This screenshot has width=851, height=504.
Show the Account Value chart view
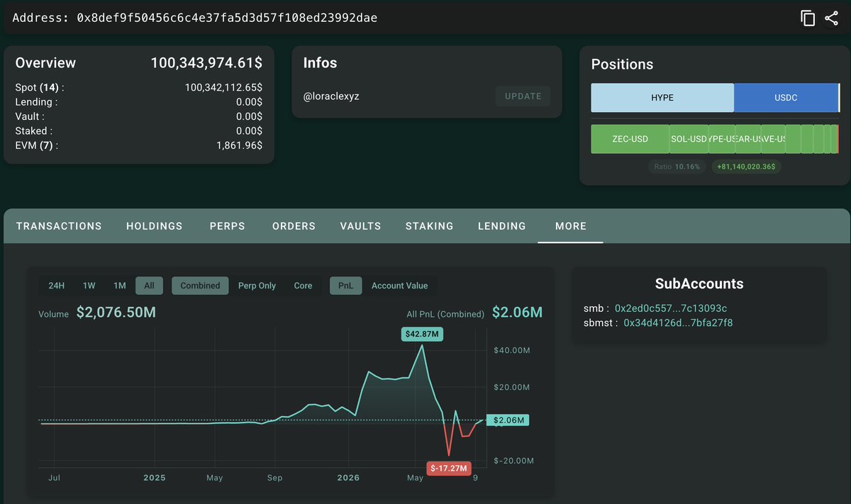[x=400, y=286]
